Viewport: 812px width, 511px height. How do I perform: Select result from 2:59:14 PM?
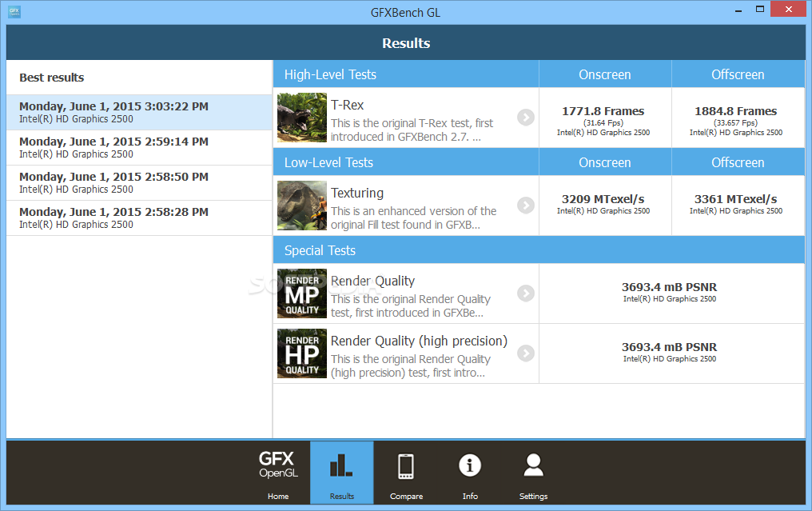[x=139, y=148]
